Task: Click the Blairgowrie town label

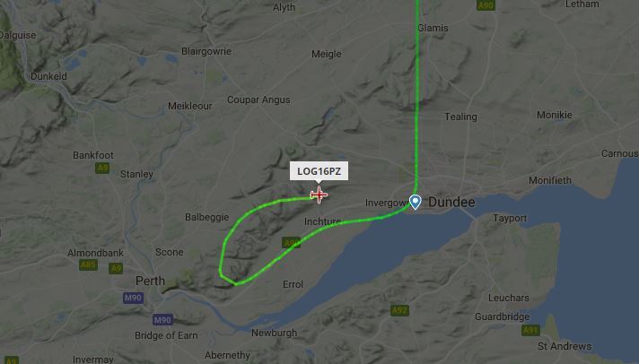Action: pos(206,51)
